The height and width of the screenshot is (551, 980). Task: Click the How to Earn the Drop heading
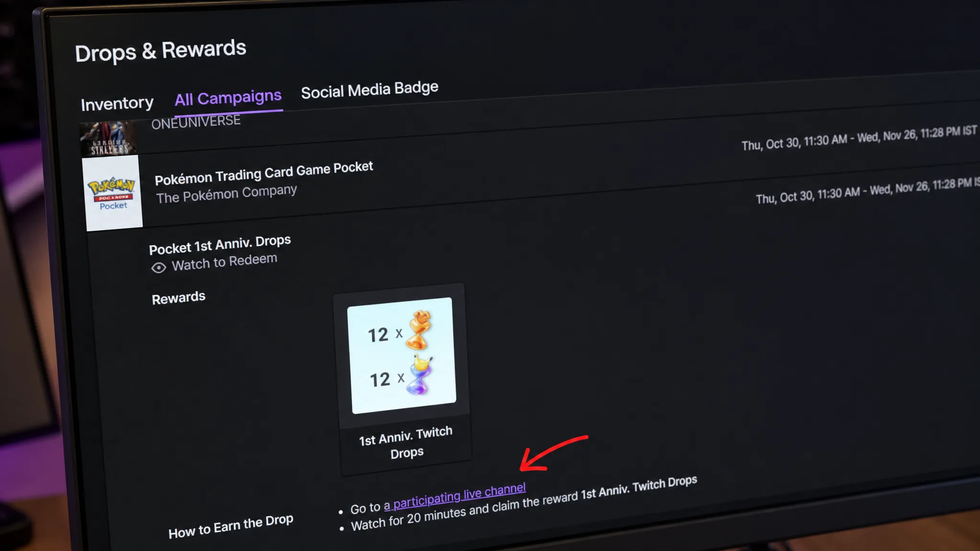click(231, 526)
